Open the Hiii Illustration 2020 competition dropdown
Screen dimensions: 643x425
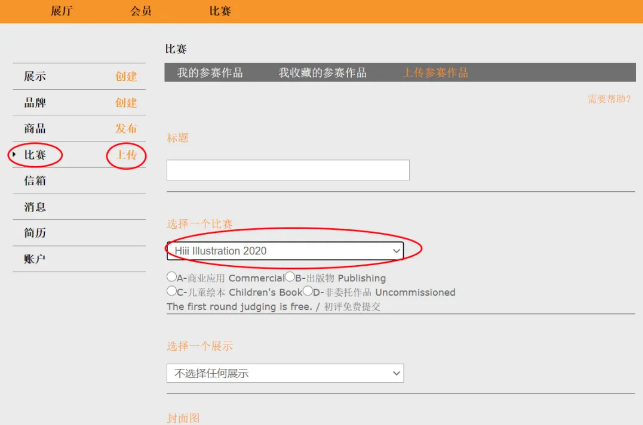(x=285, y=250)
